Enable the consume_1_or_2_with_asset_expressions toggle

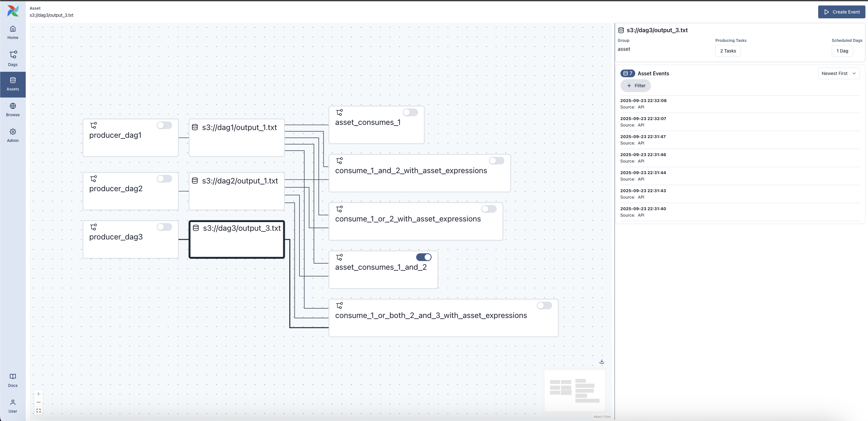(x=489, y=209)
